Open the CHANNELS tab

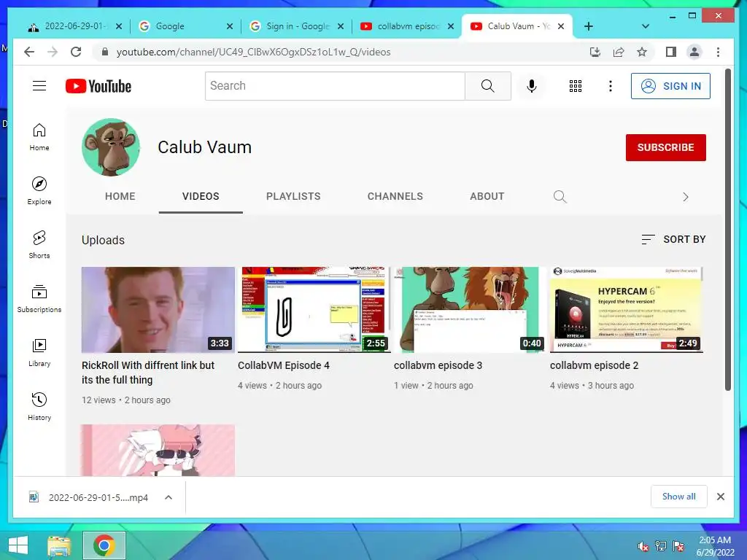(x=395, y=196)
